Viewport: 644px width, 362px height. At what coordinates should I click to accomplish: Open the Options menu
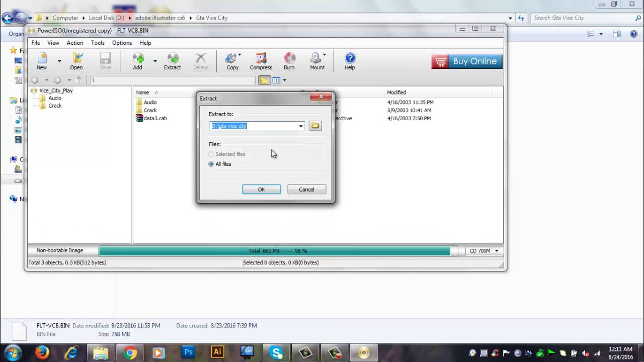[122, 43]
